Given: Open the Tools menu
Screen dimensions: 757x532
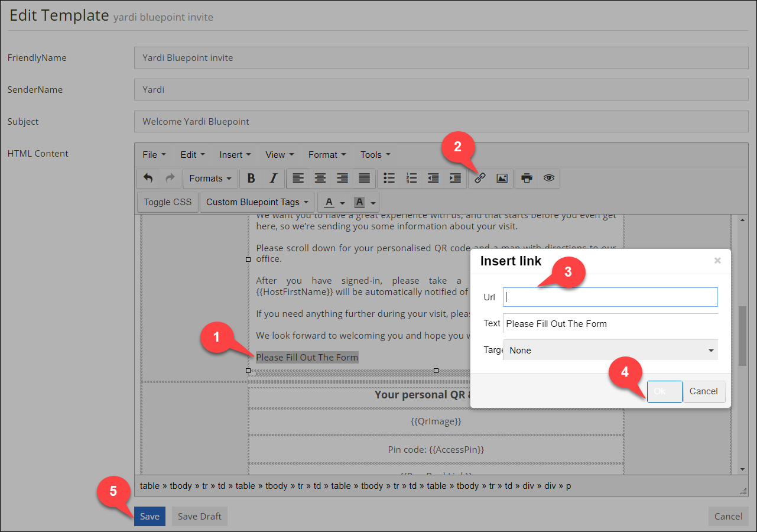Looking at the screenshot, I should point(375,155).
